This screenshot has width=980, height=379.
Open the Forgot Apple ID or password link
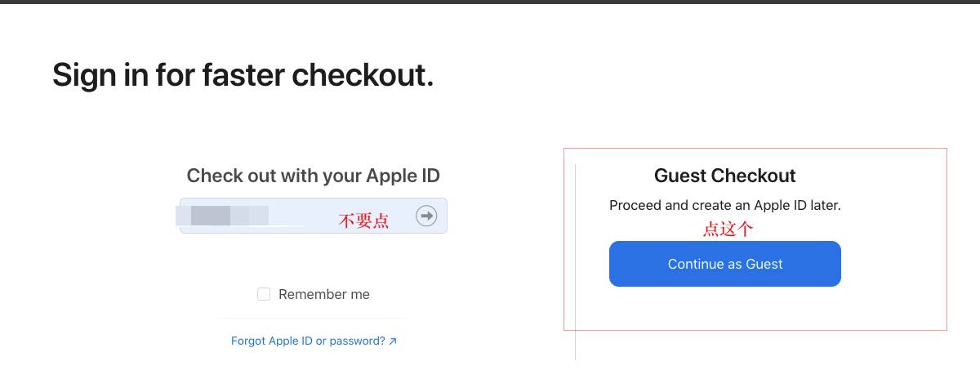[x=308, y=341]
